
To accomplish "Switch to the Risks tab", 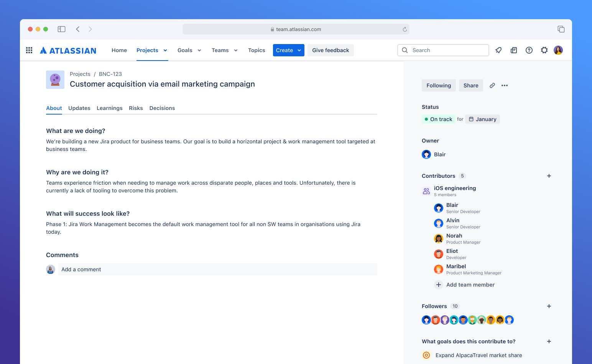I will click(x=136, y=108).
